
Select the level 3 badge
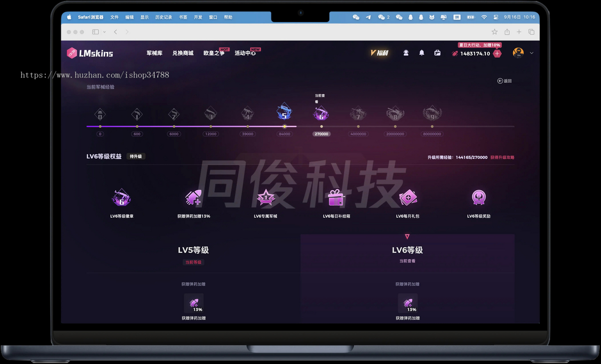pos(211,114)
